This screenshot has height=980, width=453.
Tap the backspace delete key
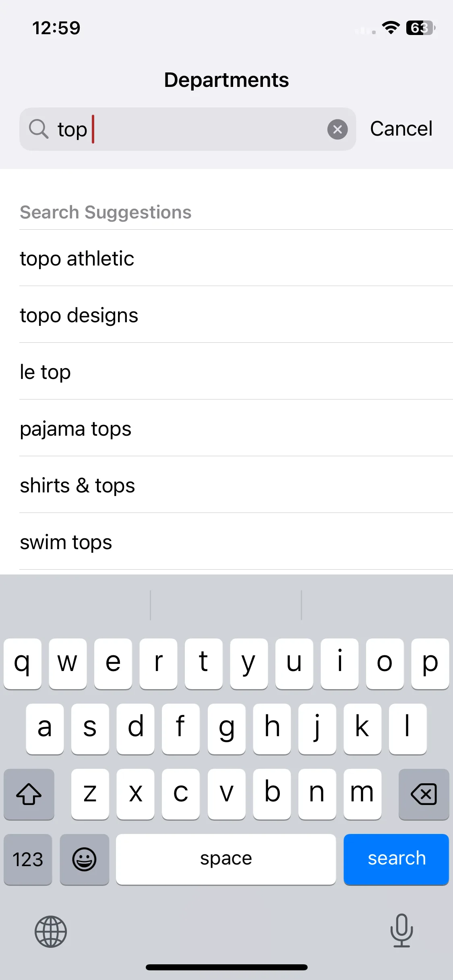(424, 794)
